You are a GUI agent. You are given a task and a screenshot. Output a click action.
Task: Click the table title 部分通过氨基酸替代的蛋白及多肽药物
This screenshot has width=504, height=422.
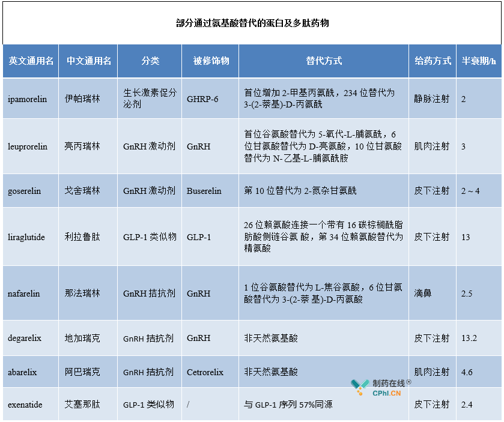point(252,23)
